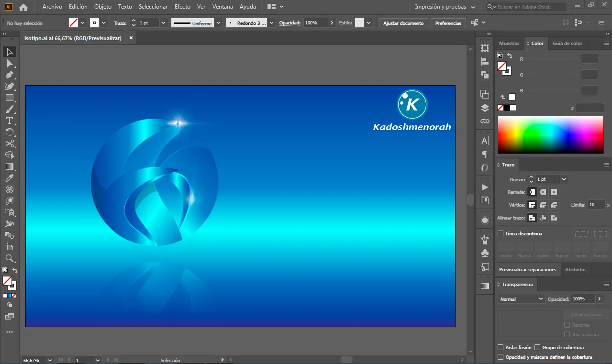Screen dimensions: 612x364
Task: Open the Impresión y pruebas workspace dropdown
Action: [x=445, y=7]
